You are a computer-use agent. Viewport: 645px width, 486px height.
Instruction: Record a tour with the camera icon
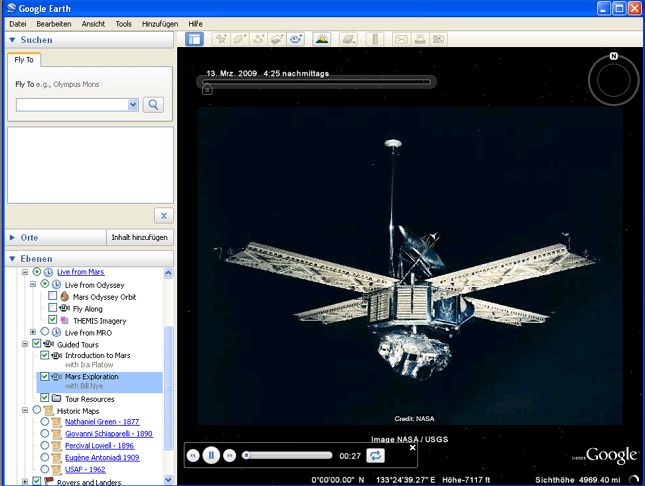[x=296, y=39]
